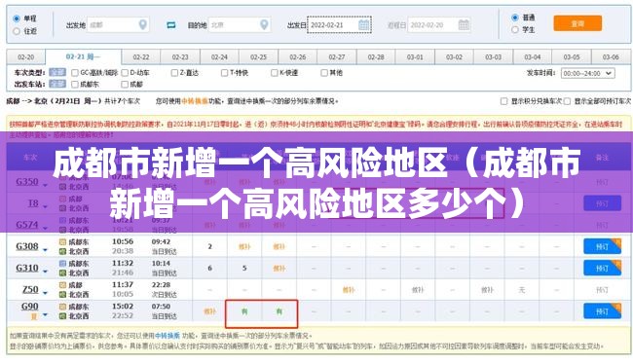Book G310 with its 预订 button

click(x=602, y=269)
